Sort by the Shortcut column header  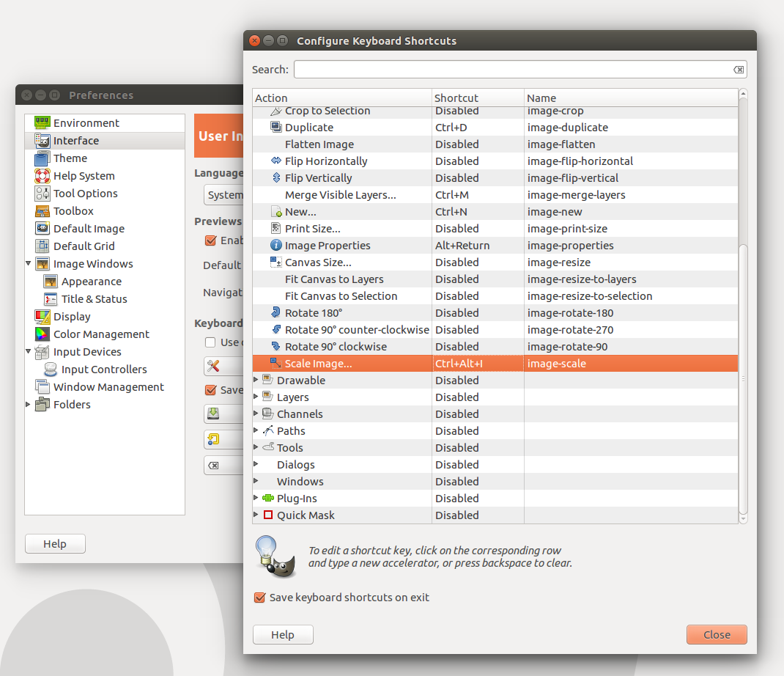point(478,98)
